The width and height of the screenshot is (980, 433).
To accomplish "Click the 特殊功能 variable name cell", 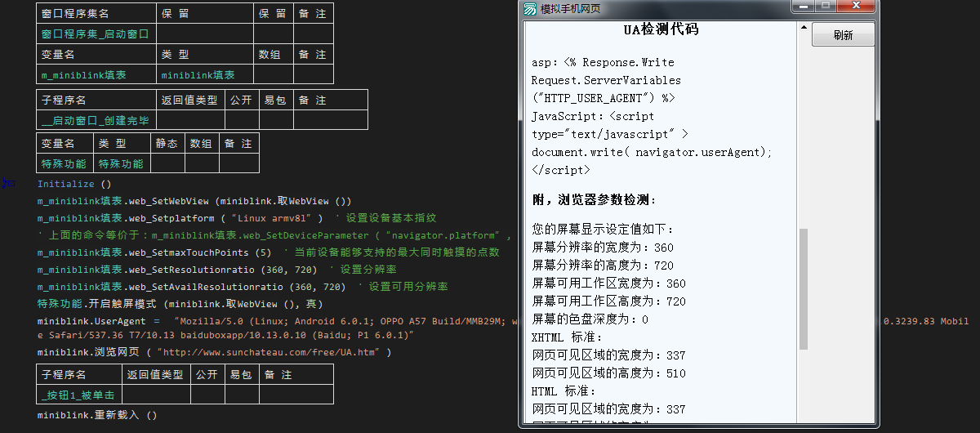I will (x=64, y=163).
